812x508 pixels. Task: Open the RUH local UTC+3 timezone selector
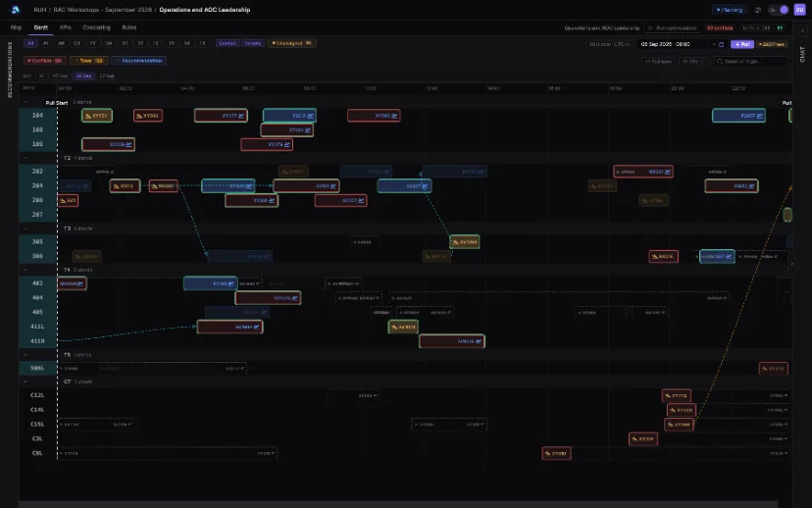pos(610,44)
